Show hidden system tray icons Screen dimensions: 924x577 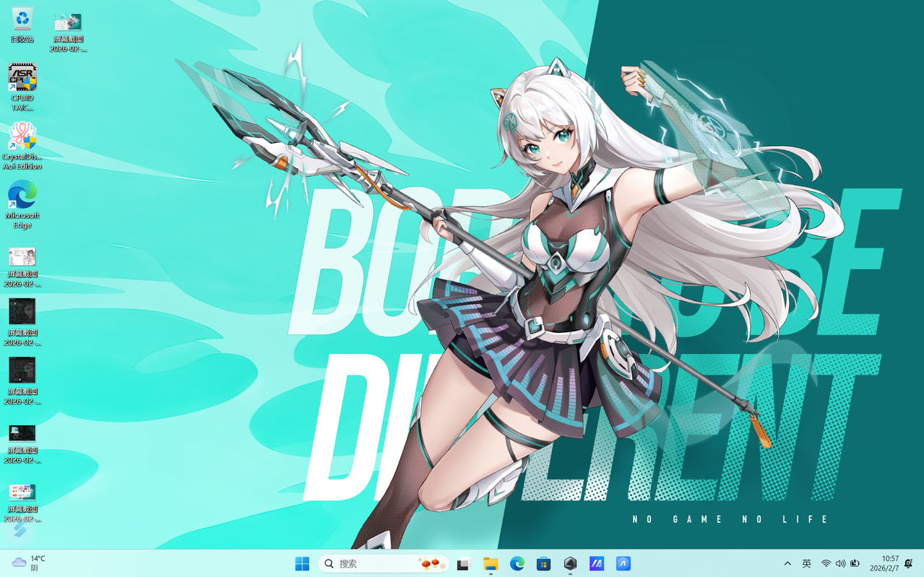(x=787, y=563)
